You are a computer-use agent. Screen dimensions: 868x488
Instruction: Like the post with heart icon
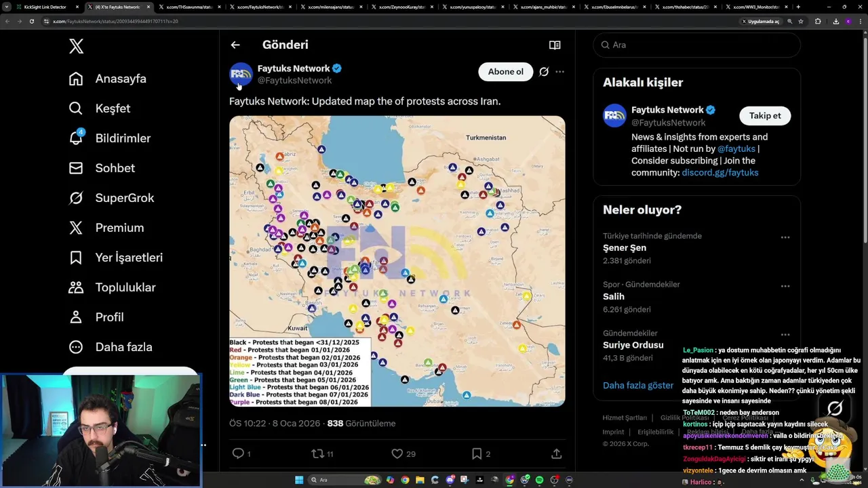pyautogui.click(x=397, y=453)
